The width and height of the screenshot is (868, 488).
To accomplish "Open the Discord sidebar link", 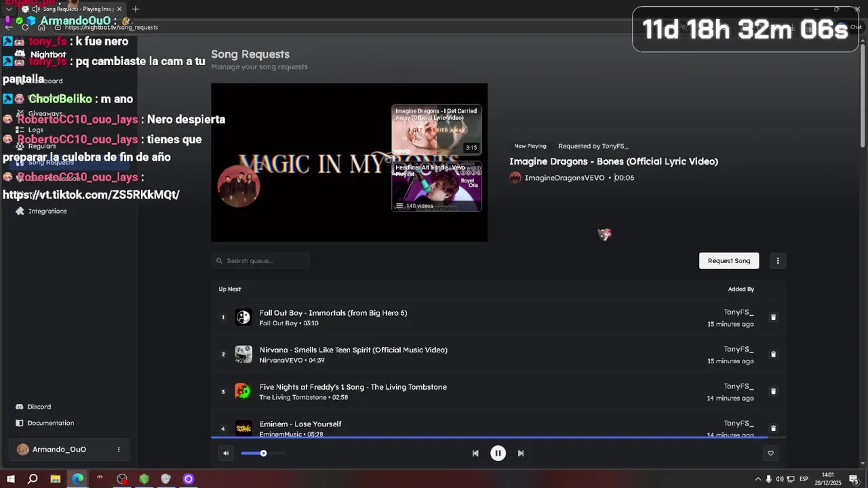I will (33, 407).
